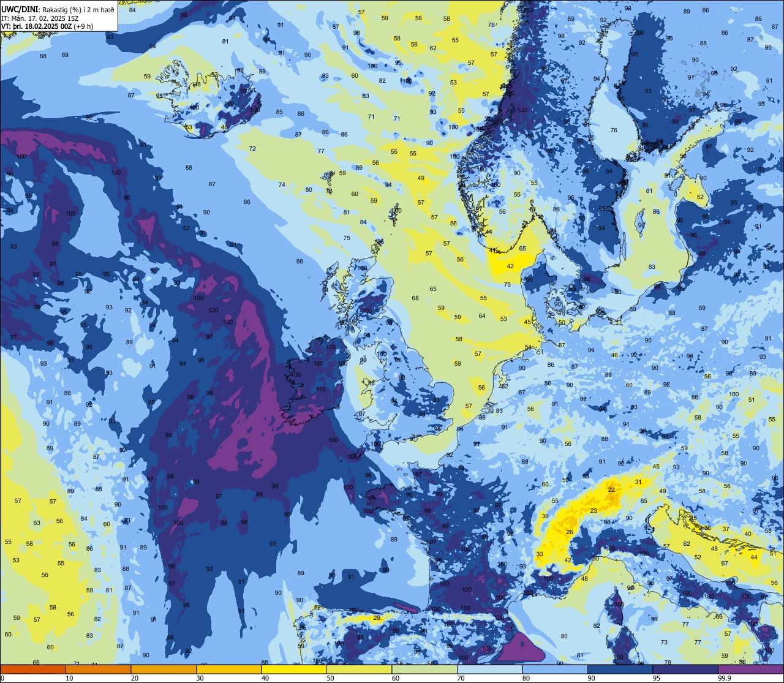
Task: Click the legend tick label '30'
Action: [200, 678]
